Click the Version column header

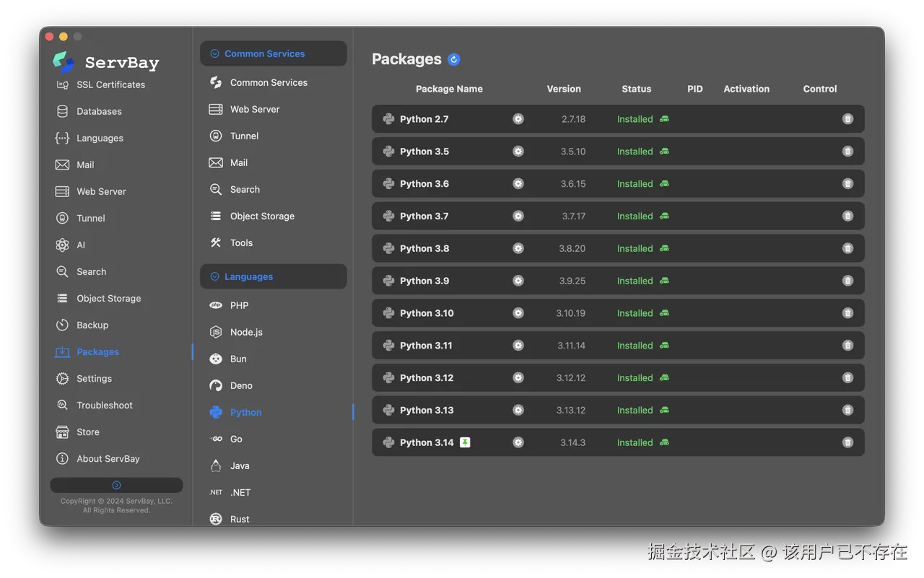point(564,89)
